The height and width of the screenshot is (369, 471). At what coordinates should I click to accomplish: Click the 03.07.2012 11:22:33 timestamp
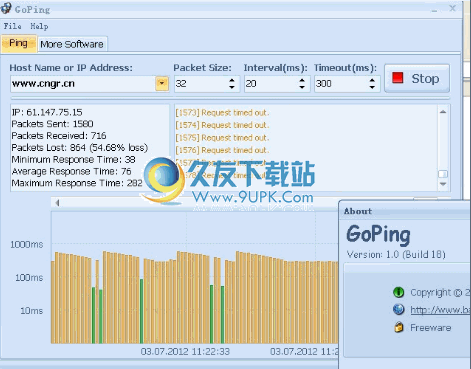coord(185,352)
